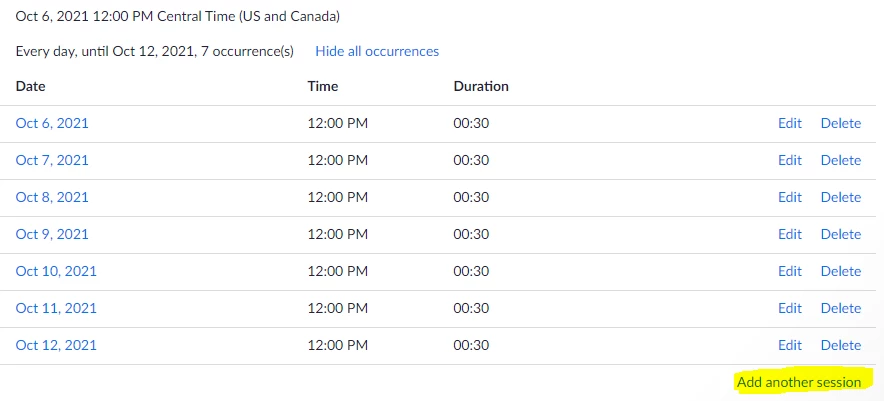Open the Oct 12, 2021 occurrence

click(56, 345)
